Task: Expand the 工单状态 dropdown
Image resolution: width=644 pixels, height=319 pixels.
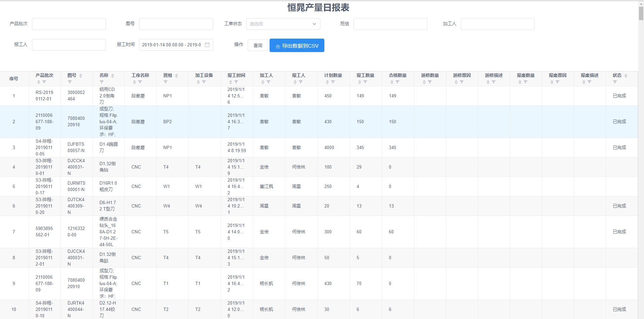Action: pos(283,24)
